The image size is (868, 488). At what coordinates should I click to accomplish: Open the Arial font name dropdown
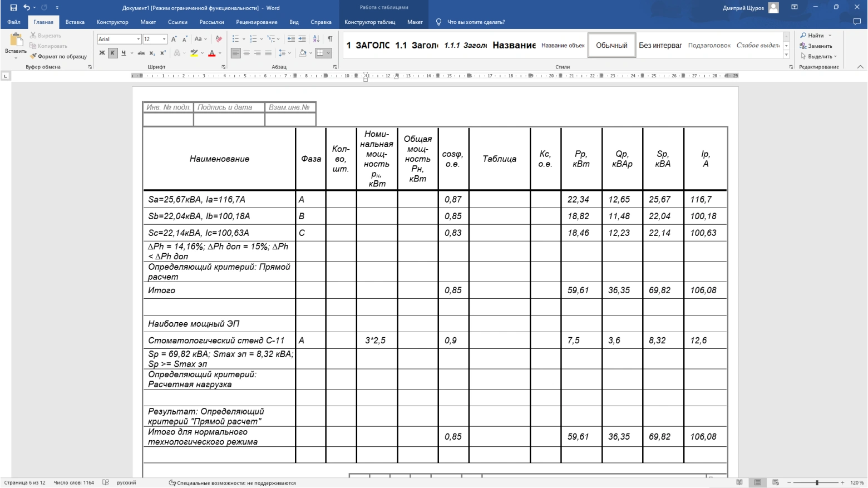click(x=138, y=39)
